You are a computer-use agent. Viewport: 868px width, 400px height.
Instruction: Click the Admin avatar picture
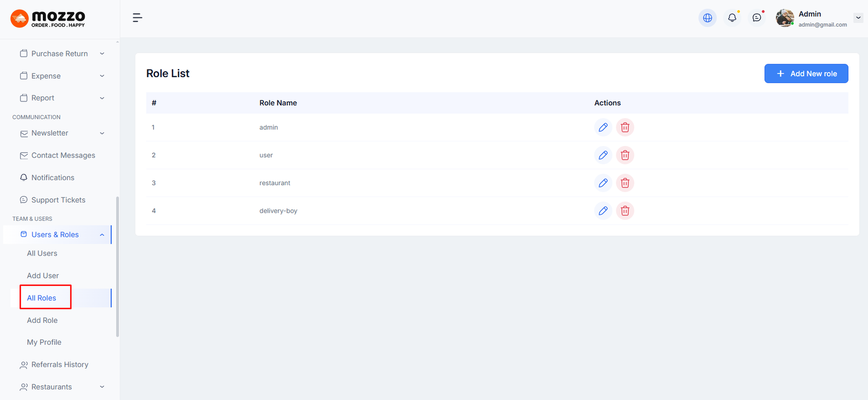tap(784, 18)
